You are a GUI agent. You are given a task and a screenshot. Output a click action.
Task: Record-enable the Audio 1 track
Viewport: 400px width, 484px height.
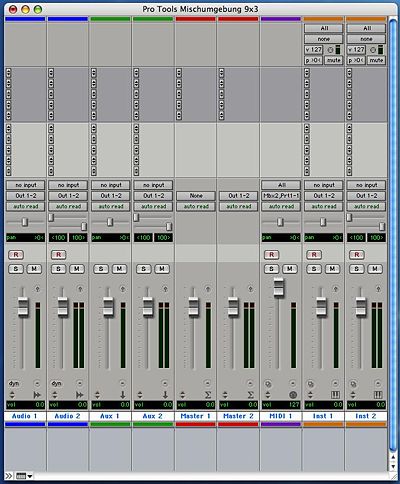pyautogui.click(x=16, y=255)
